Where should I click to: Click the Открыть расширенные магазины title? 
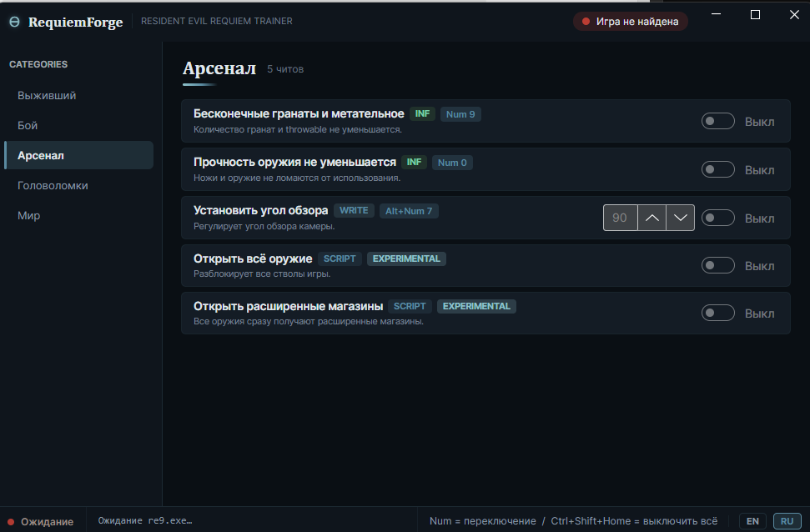pyautogui.click(x=289, y=306)
